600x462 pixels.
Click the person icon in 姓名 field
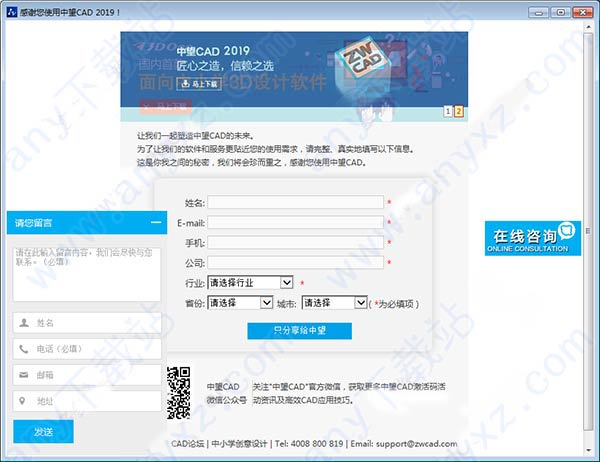pyautogui.click(x=24, y=323)
